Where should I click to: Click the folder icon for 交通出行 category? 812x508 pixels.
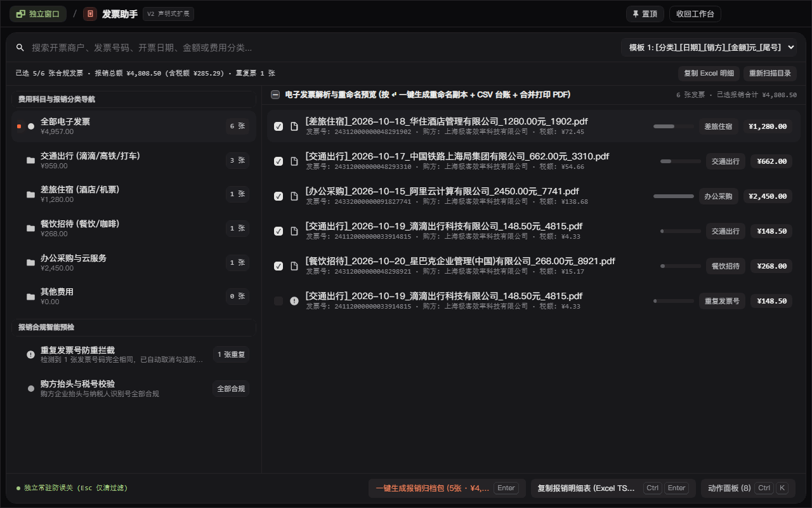tap(30, 161)
